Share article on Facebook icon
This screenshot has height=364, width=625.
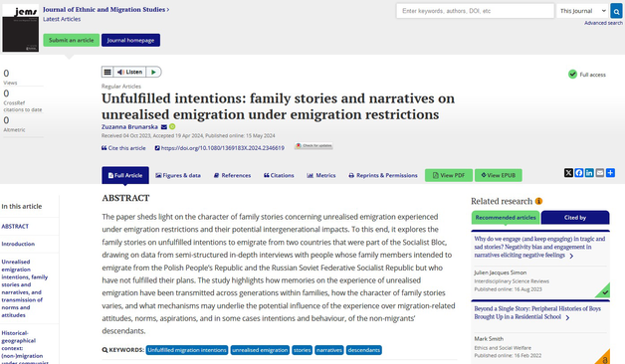tap(579, 173)
